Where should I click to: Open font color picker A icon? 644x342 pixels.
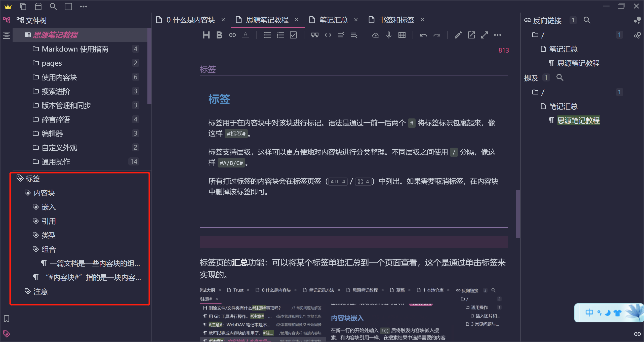click(x=245, y=35)
